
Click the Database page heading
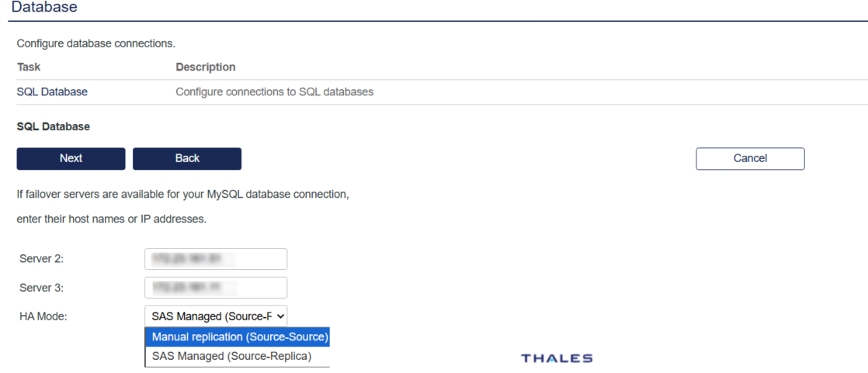(x=44, y=8)
